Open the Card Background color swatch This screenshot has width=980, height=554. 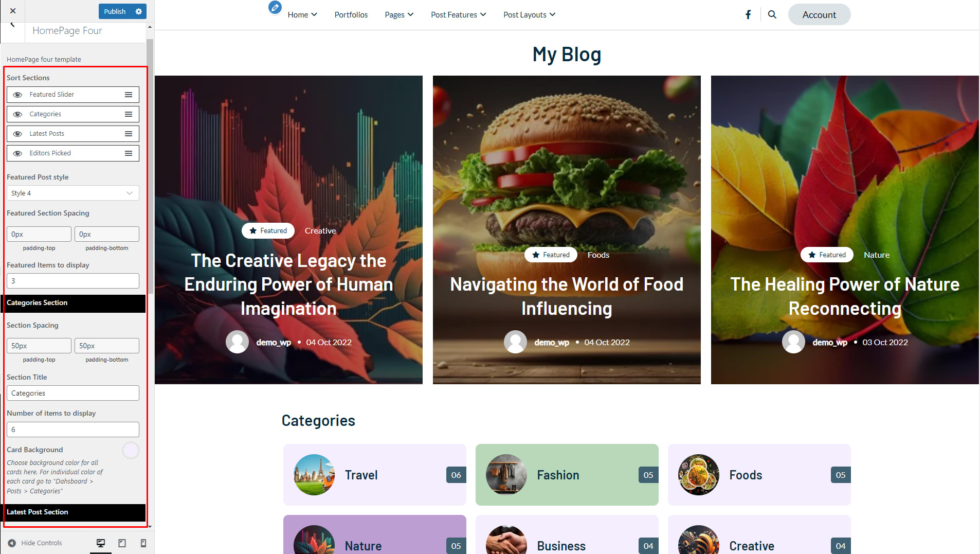pos(131,450)
